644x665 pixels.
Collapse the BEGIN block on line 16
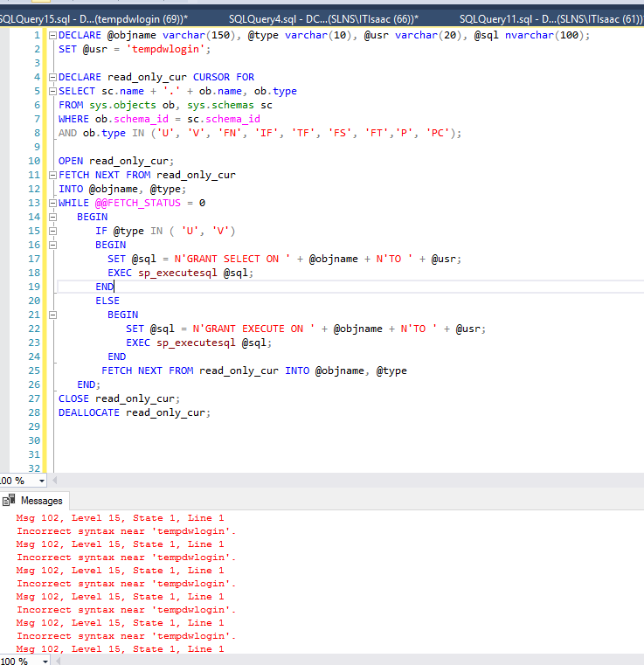(x=53, y=246)
